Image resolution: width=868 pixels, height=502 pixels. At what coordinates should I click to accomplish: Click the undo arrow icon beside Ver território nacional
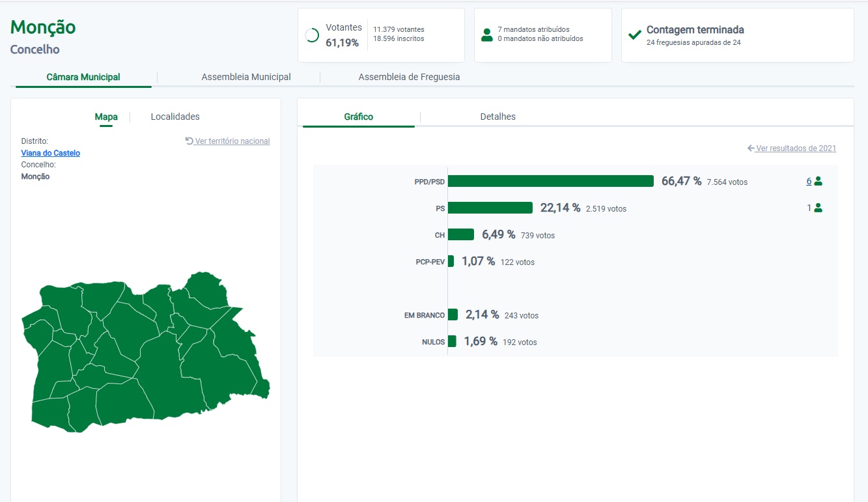(x=189, y=141)
